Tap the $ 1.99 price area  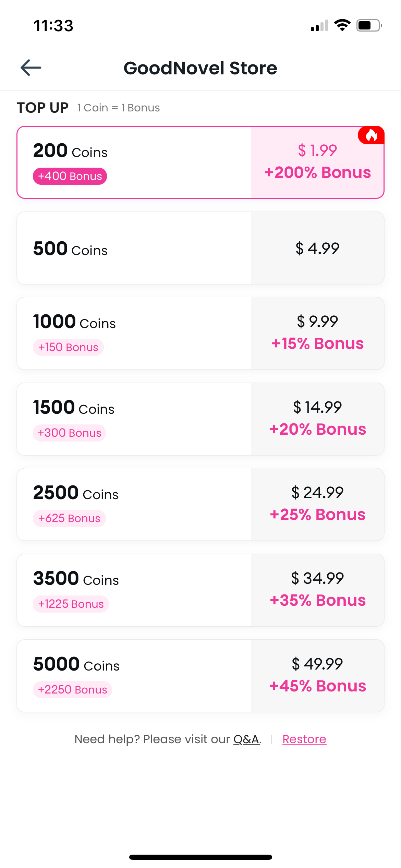(317, 150)
